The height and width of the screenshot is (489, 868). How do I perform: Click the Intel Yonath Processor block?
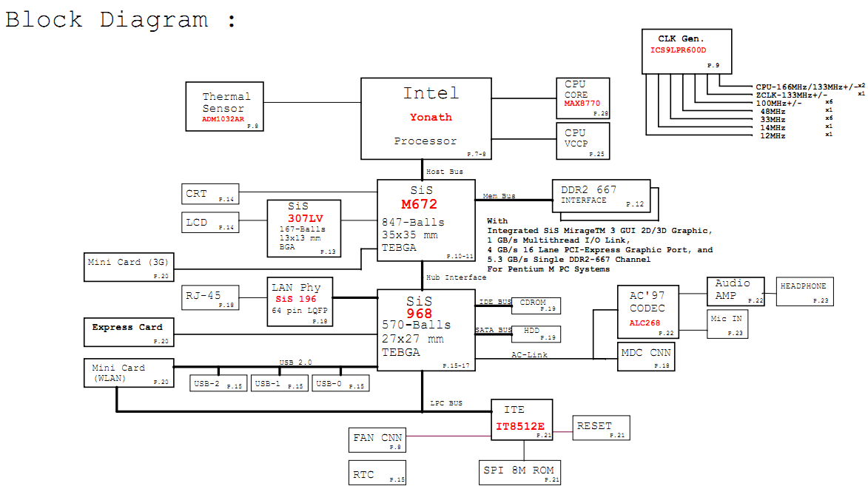[x=425, y=118]
